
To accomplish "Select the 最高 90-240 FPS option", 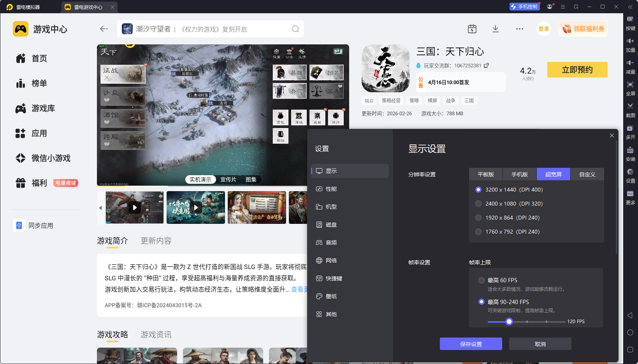I will (x=482, y=302).
